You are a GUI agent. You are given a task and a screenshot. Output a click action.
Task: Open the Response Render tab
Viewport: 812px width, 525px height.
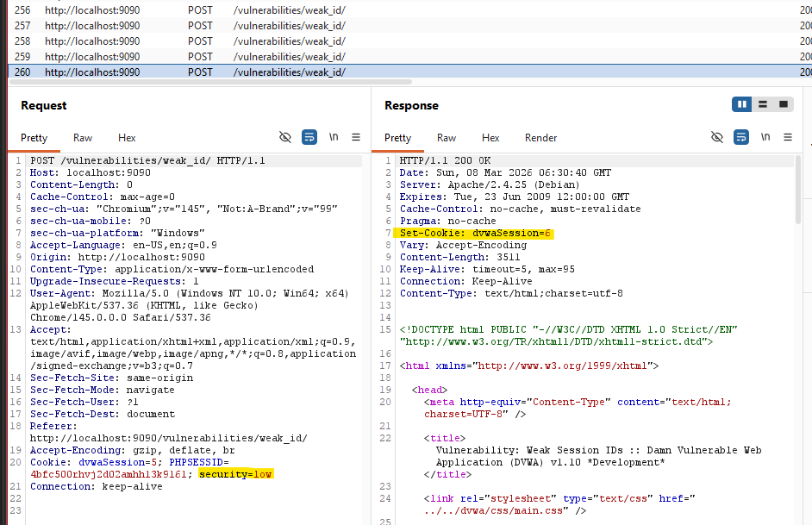[x=540, y=138]
